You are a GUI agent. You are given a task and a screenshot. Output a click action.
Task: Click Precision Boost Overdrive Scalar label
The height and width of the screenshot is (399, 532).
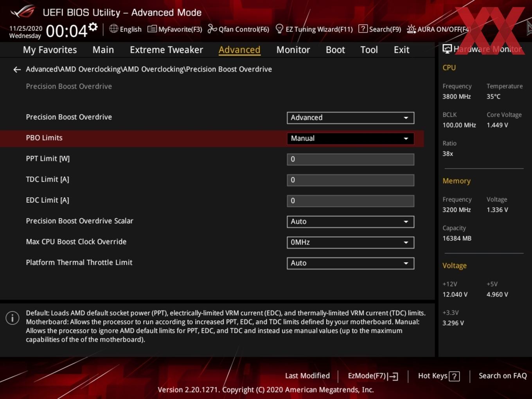pyautogui.click(x=79, y=221)
